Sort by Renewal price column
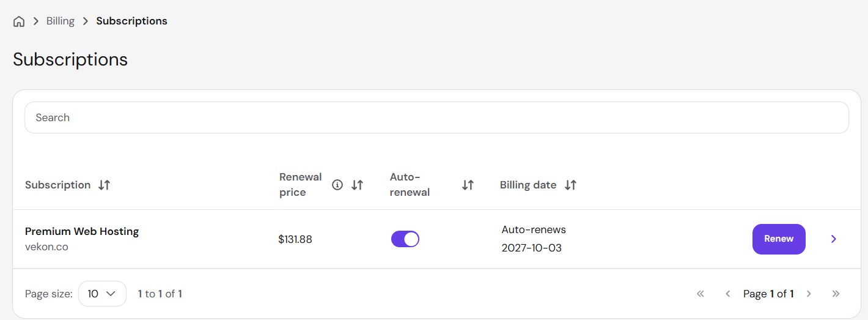Viewport: 868px width, 320px height. coord(358,185)
